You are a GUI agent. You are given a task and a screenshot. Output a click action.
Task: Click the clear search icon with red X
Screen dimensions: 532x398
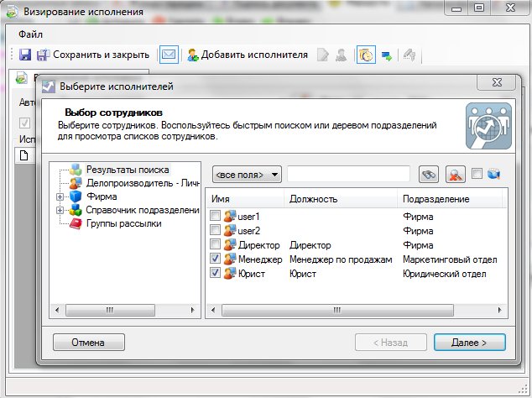[x=456, y=175]
